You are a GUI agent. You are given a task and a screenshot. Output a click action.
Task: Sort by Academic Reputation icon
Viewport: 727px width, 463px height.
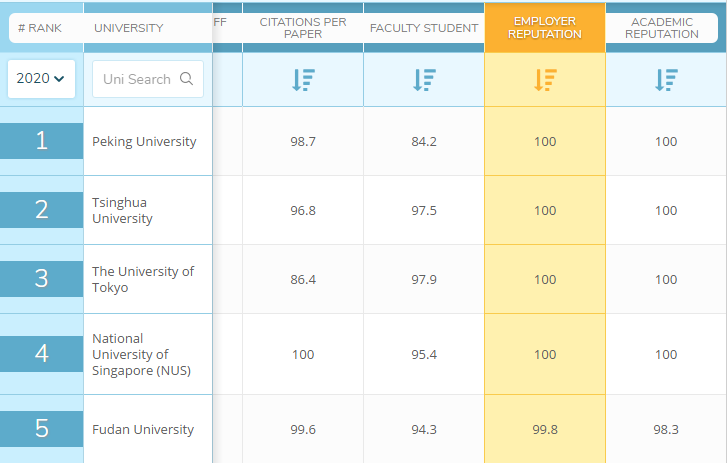[x=666, y=80]
